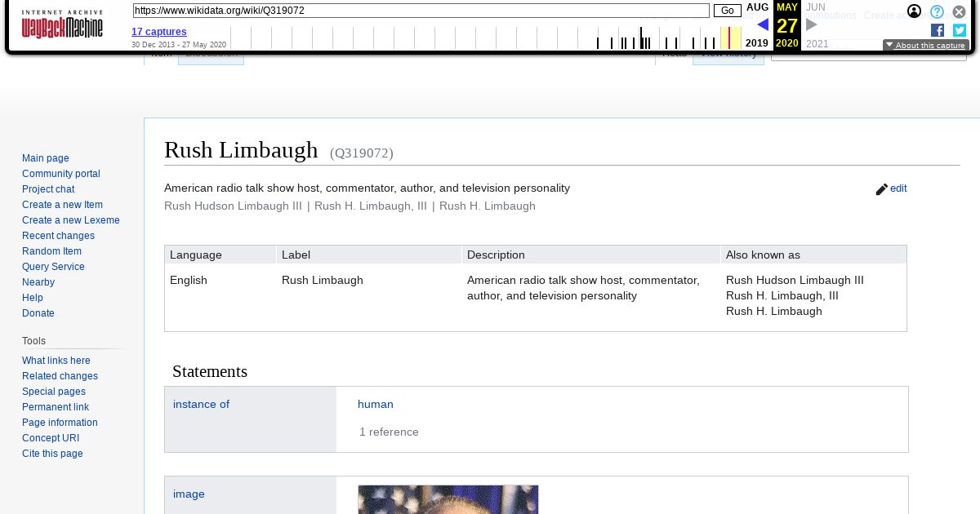This screenshot has height=514, width=980.
Task: Switch to the Discussion tab
Action: click(x=211, y=57)
